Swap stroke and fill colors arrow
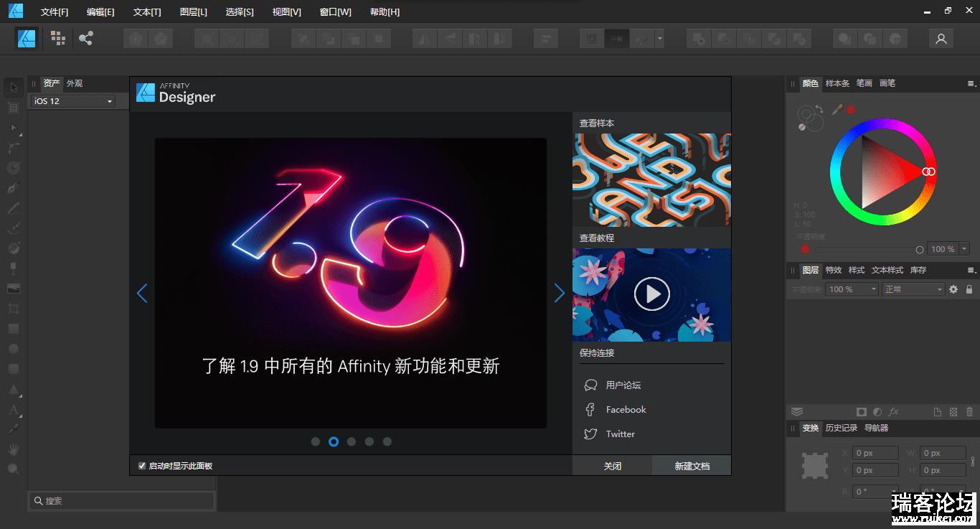The width and height of the screenshot is (980, 529). point(819,108)
